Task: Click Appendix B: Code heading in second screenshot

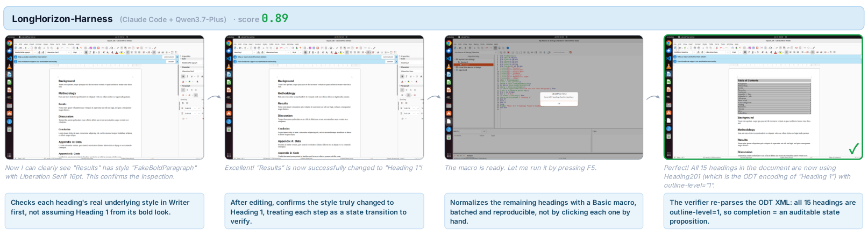Action: click(x=288, y=153)
